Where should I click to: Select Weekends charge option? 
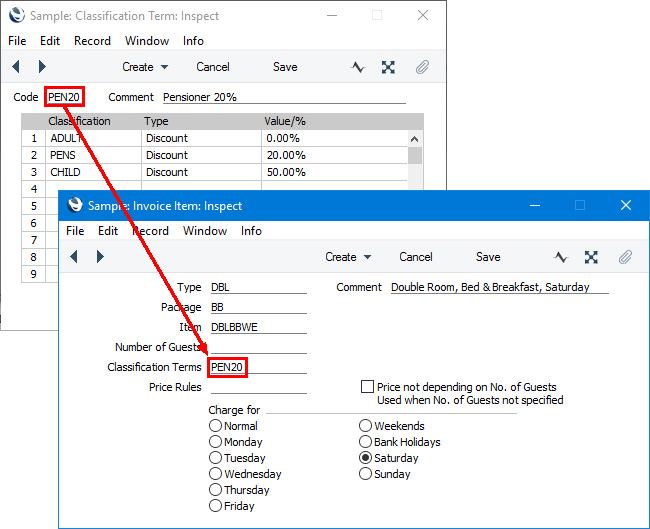365,425
